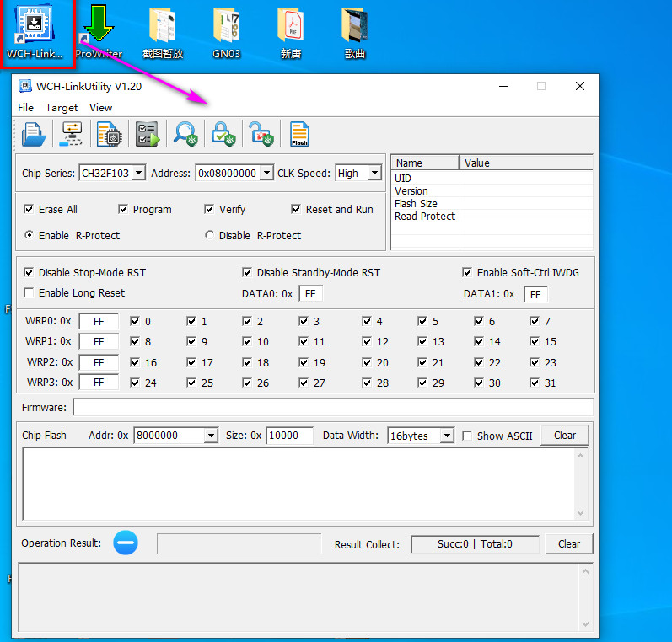The image size is (672, 642).
Task: Click the DATA0 hex input field
Action: (311, 294)
